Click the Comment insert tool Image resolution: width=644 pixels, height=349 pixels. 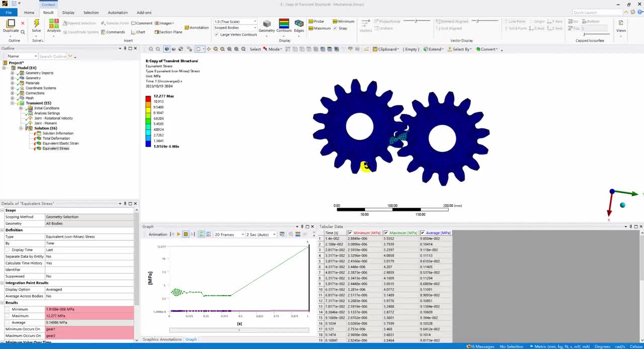pyautogui.click(x=141, y=23)
